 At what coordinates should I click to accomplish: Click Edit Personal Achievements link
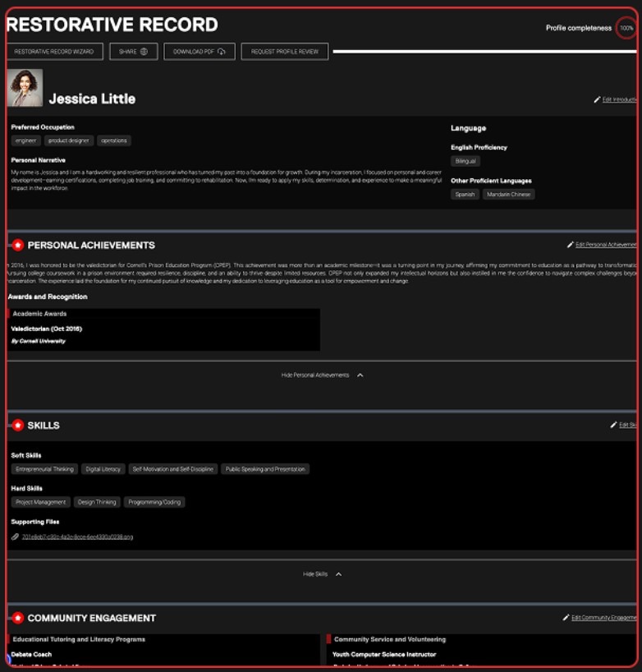pos(606,245)
